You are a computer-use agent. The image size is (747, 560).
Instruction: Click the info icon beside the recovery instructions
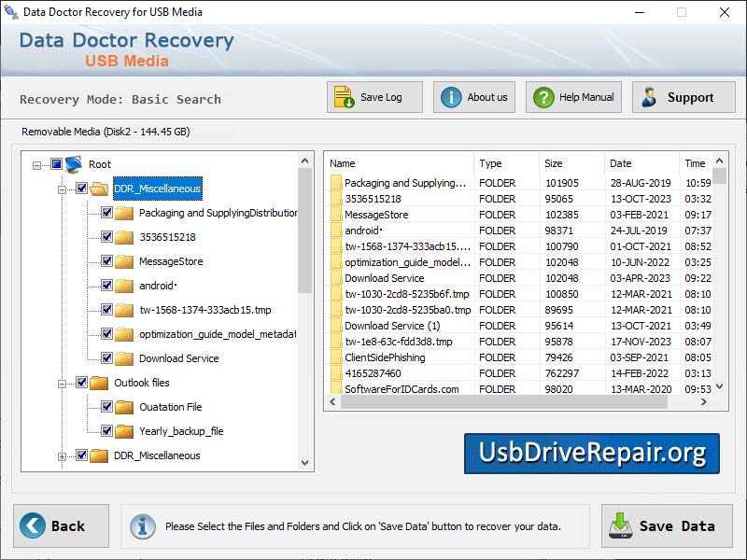click(142, 525)
